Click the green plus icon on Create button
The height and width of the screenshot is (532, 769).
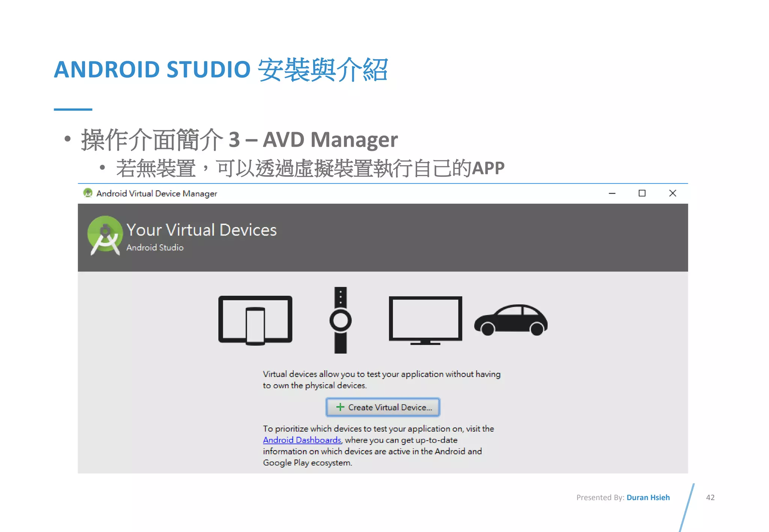pyautogui.click(x=340, y=407)
